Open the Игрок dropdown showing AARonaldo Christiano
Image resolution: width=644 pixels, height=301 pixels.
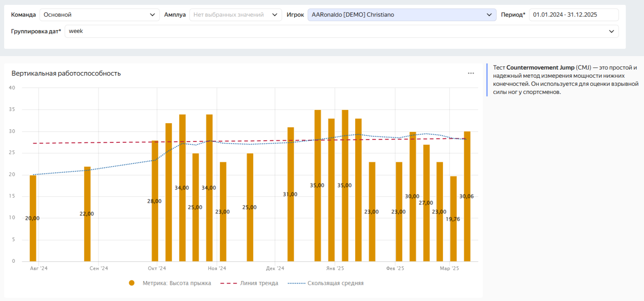[402, 15]
